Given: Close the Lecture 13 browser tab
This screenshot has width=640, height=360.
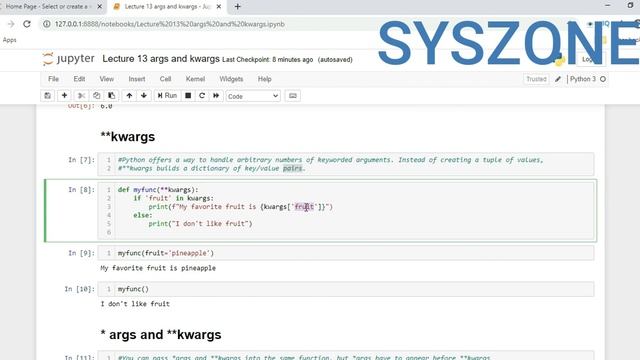Looking at the screenshot, I should click(219, 7).
